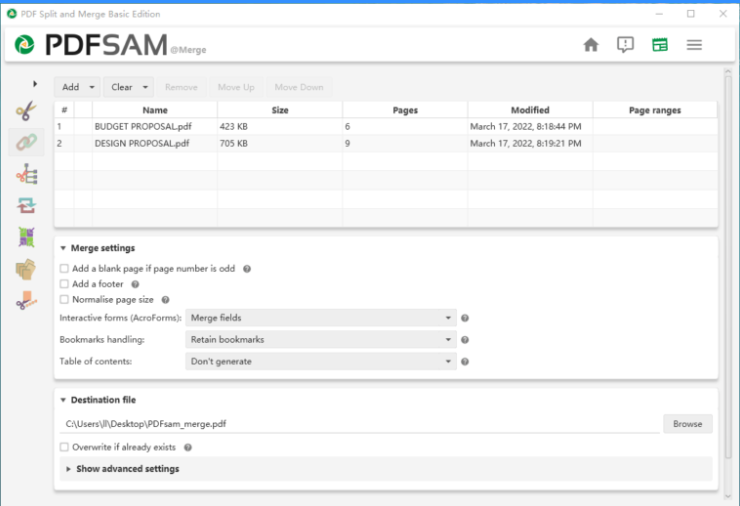The image size is (740, 506).
Task: Click Page ranges cell for BUDGET PROPOSAL
Action: coord(655,126)
